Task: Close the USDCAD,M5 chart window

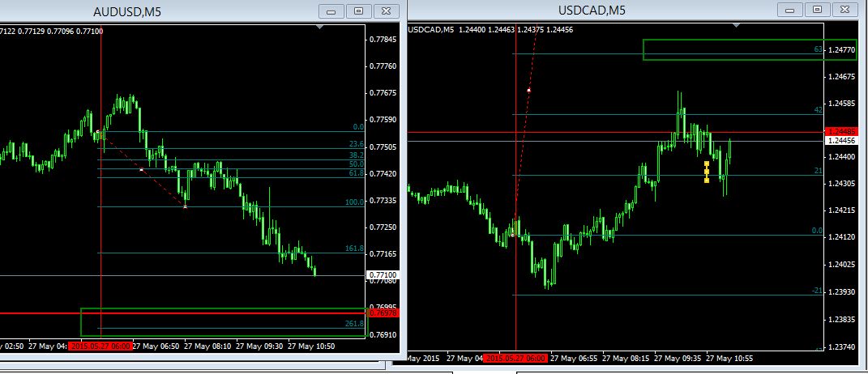Action: click(x=848, y=10)
